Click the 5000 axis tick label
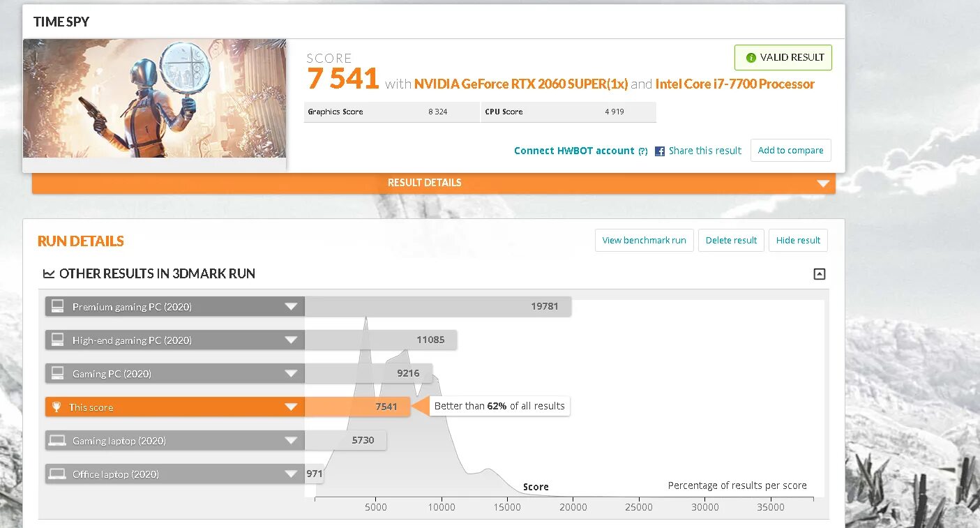 click(x=376, y=507)
